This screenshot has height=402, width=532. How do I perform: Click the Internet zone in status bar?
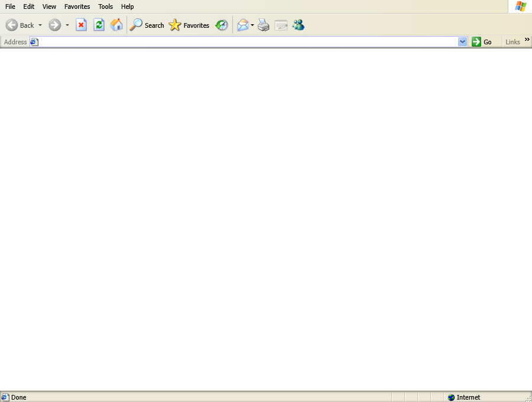click(468, 397)
